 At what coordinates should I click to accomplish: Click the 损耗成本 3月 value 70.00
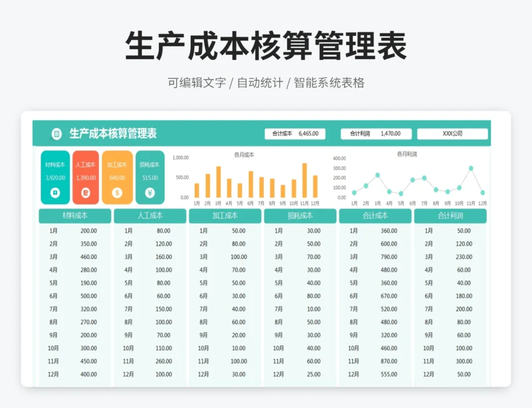[313, 257]
